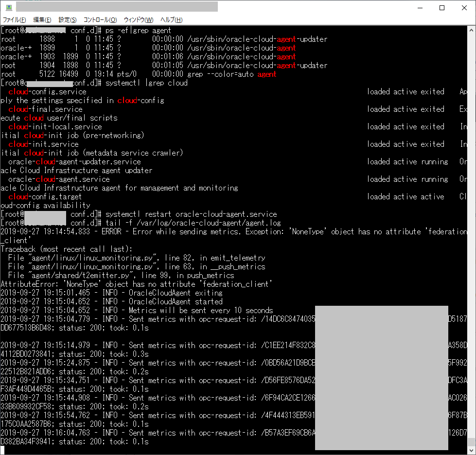
Task: Minimize the terminal window
Action: [x=420, y=8]
